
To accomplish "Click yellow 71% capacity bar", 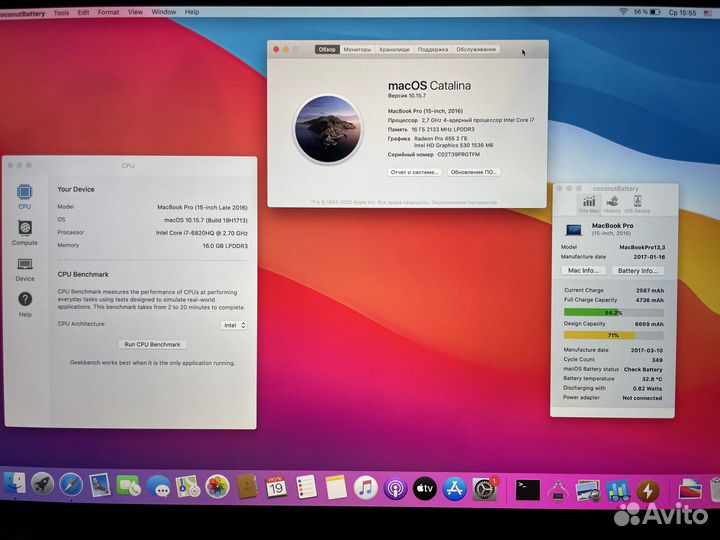I will pos(613,336).
